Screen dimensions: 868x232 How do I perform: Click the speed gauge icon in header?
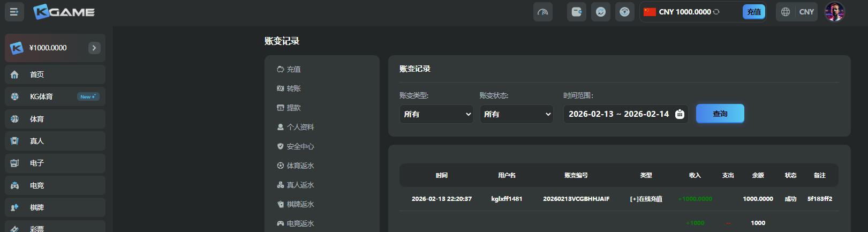point(542,12)
